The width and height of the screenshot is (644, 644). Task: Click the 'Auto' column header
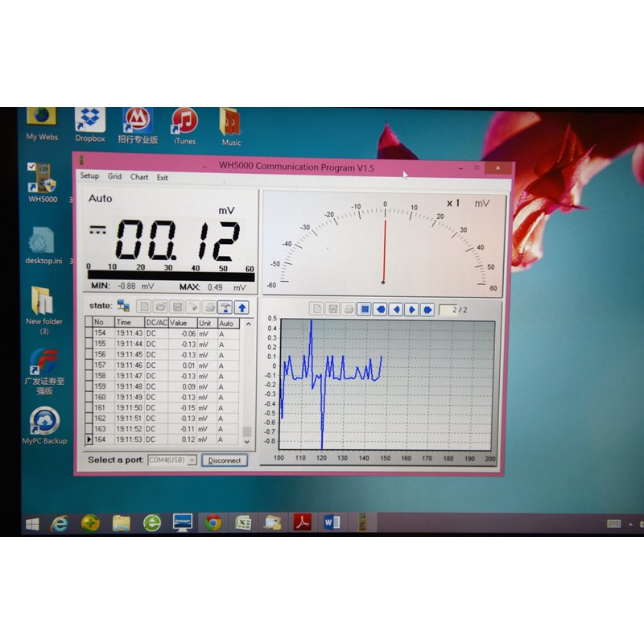(x=229, y=324)
